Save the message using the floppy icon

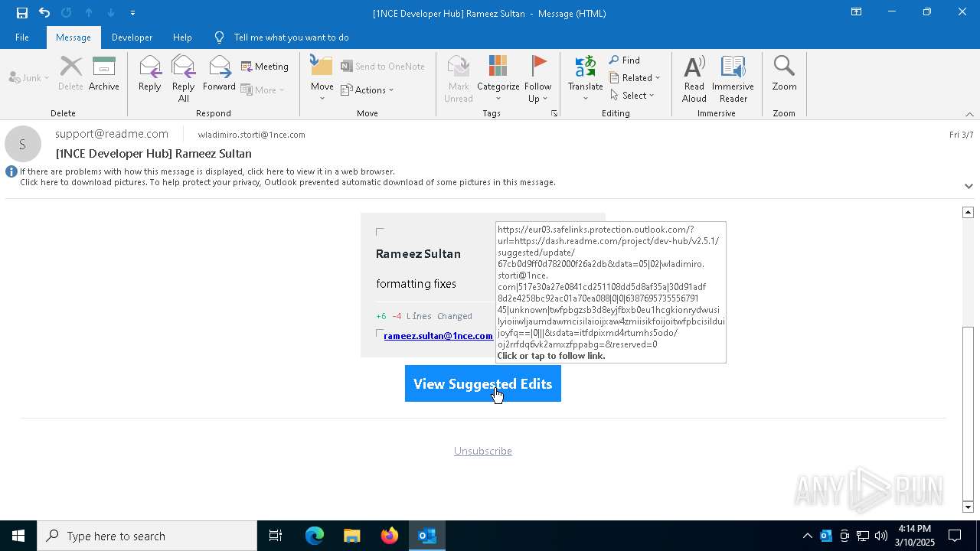(21, 12)
